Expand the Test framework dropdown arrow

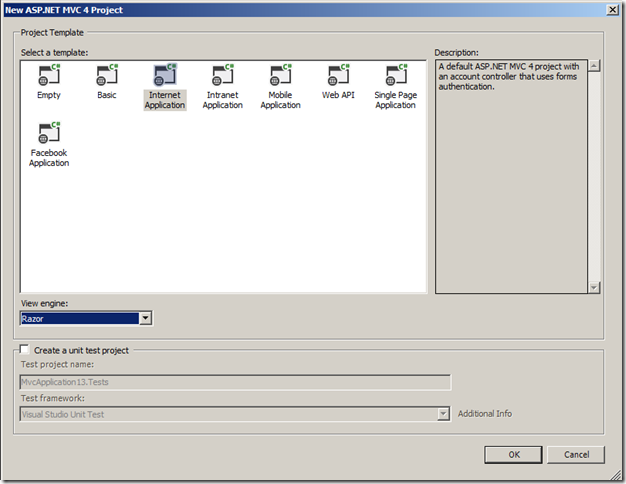pos(443,414)
